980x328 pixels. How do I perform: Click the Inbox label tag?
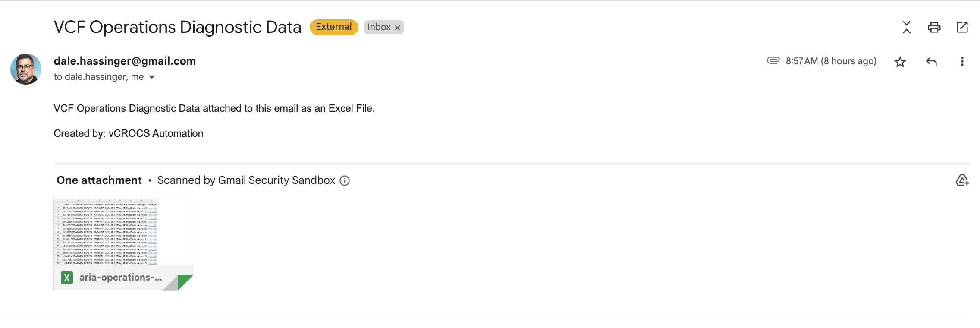(x=379, y=27)
